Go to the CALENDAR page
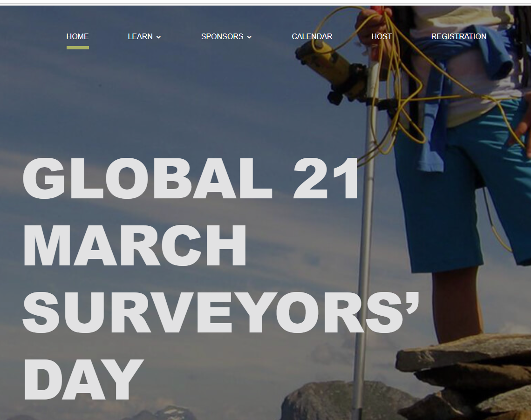The image size is (531, 420). click(312, 36)
